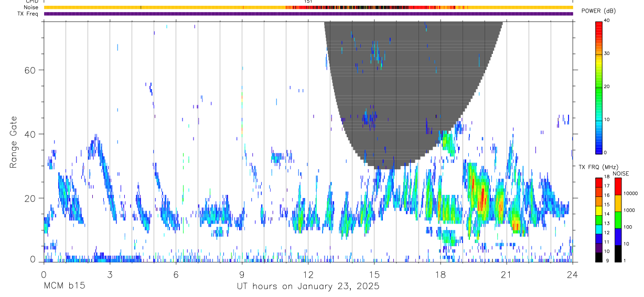Click the 'MCM b15' radar beam label

pos(63,287)
